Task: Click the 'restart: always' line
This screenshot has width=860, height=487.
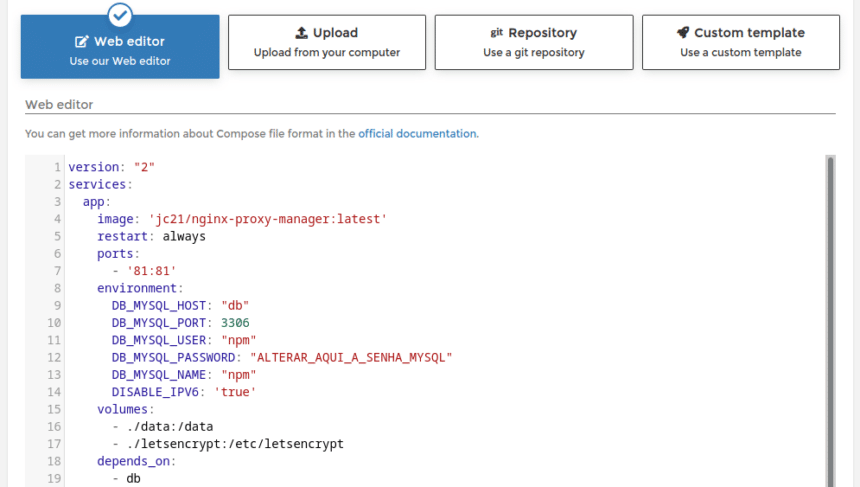Action: (151, 237)
